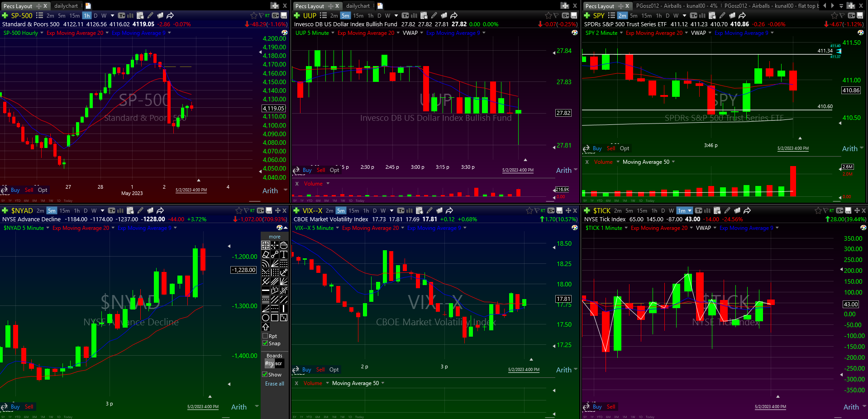868x419 pixels.
Task: Enable the Rpt checkbox in drawing tools
Action: (265, 336)
